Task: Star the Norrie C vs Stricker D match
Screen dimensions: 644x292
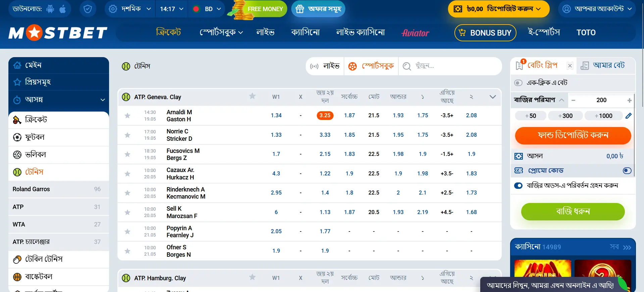Action: point(128,135)
